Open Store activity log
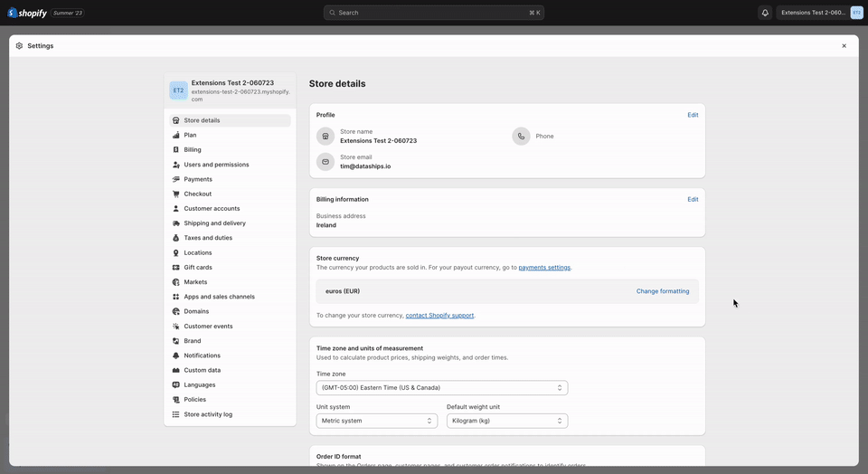This screenshot has height=474, width=868. (x=230, y=414)
